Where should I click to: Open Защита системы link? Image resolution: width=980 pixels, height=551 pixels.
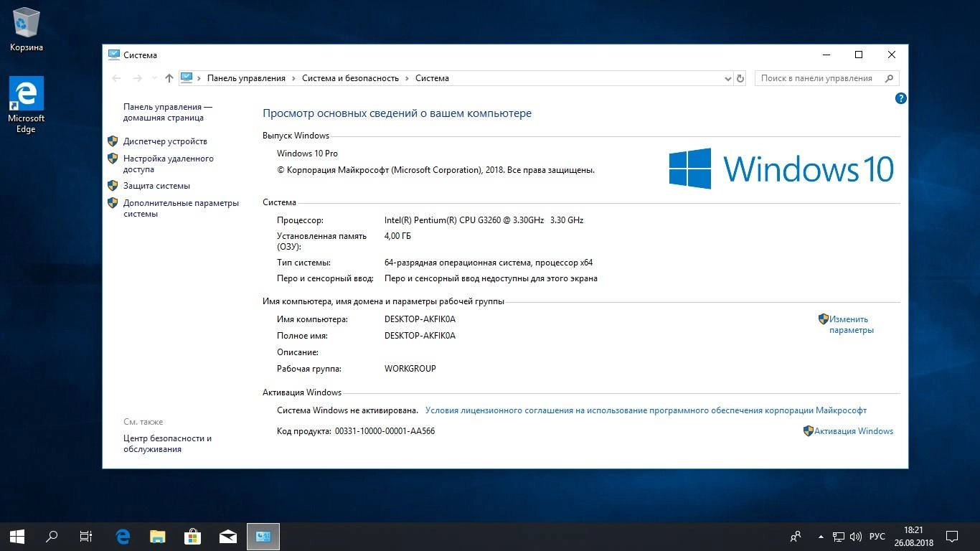click(x=156, y=186)
